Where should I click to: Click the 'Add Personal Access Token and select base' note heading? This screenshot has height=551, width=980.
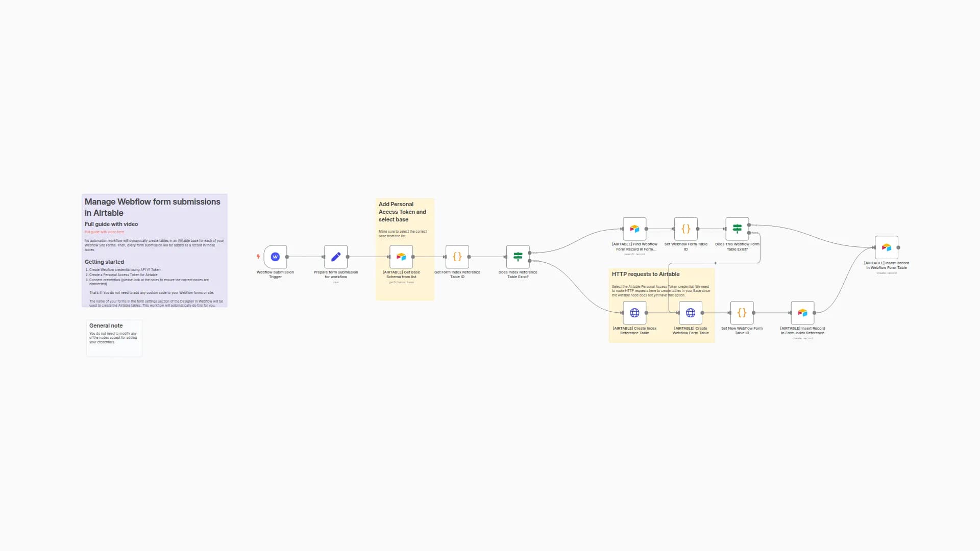click(x=402, y=212)
